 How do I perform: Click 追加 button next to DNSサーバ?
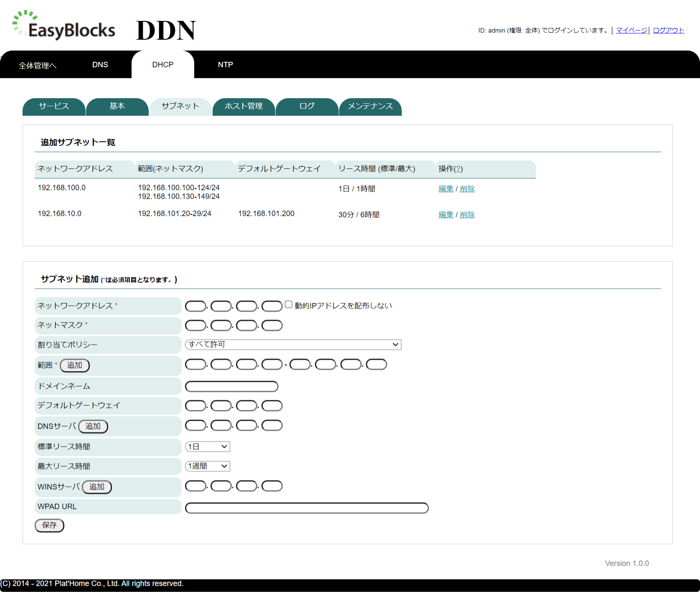point(93,426)
